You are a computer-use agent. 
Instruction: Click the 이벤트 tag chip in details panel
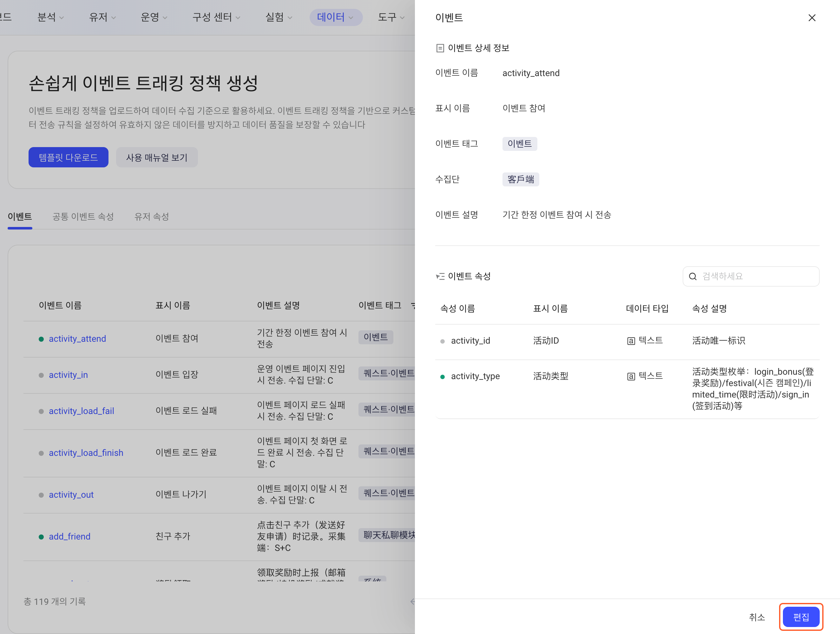520,144
